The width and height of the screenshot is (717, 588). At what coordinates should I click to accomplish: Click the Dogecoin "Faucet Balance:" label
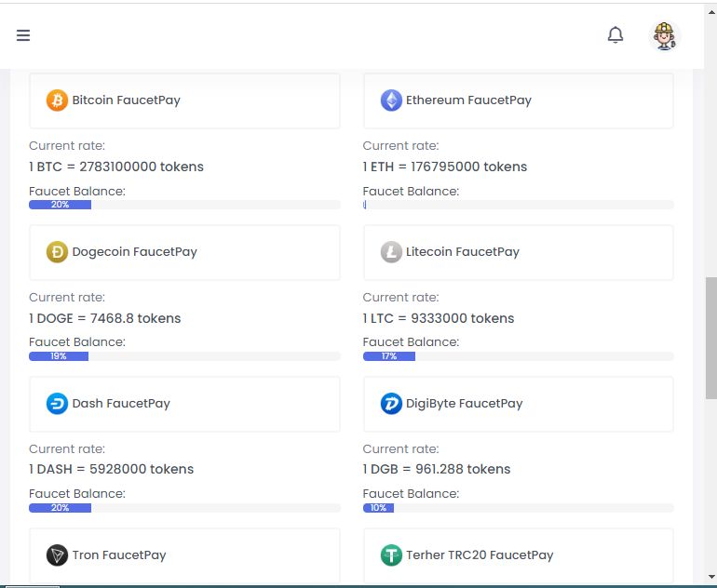[77, 342]
